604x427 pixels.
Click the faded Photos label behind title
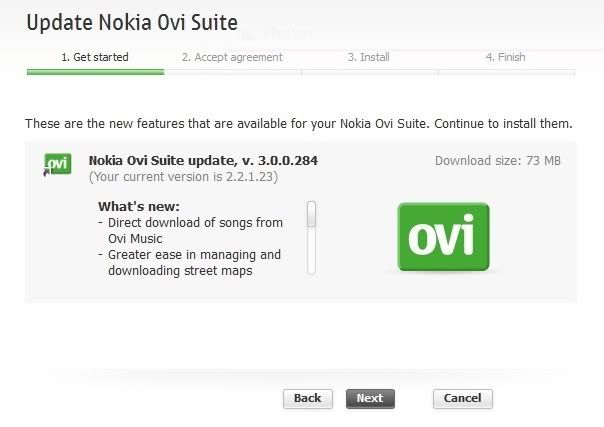coord(287,33)
